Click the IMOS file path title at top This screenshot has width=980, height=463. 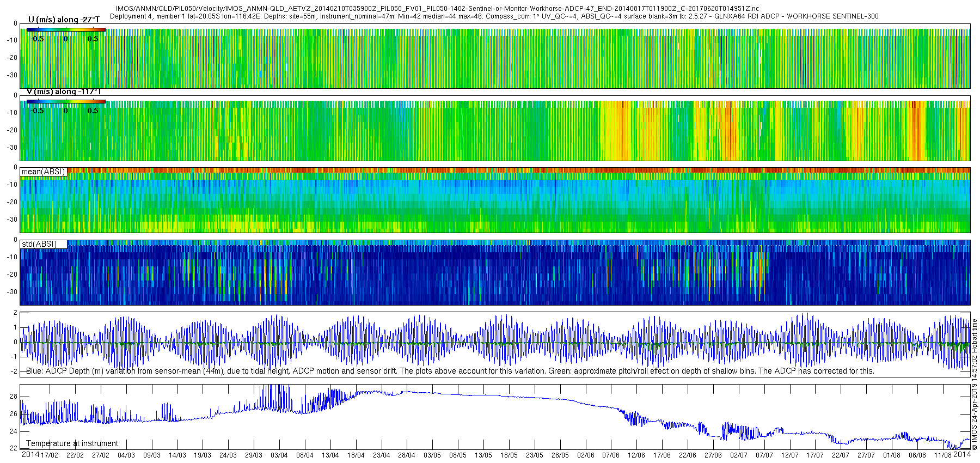point(437,9)
